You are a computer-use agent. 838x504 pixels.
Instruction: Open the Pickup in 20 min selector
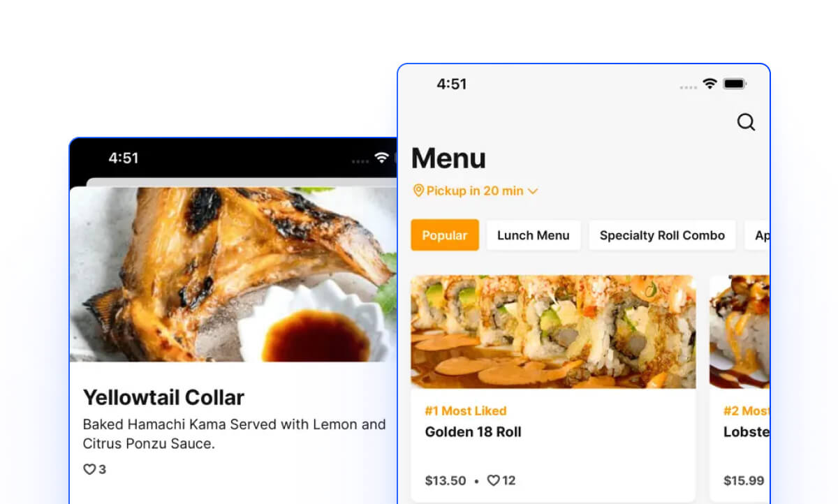tap(475, 191)
